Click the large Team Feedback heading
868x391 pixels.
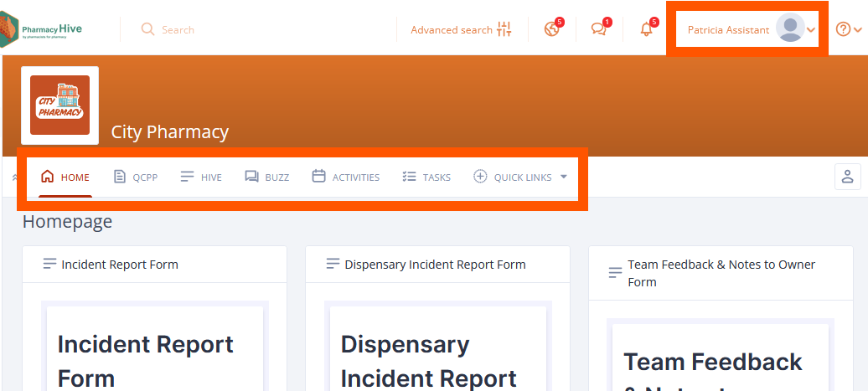(x=713, y=371)
